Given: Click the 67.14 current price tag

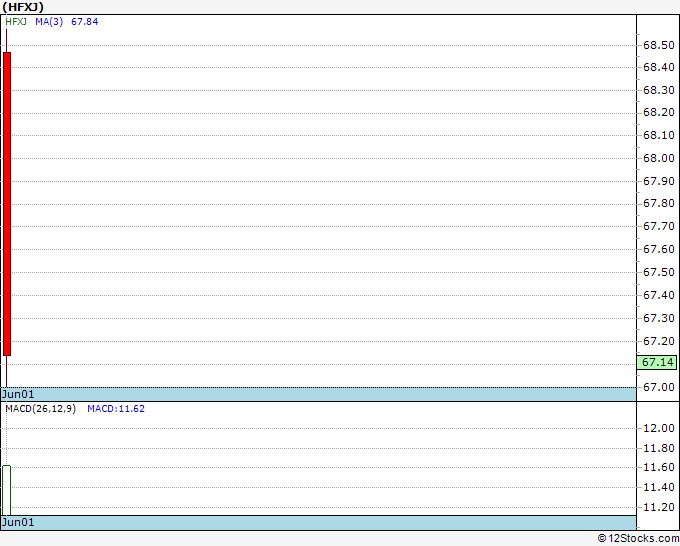Looking at the screenshot, I should tap(657, 362).
